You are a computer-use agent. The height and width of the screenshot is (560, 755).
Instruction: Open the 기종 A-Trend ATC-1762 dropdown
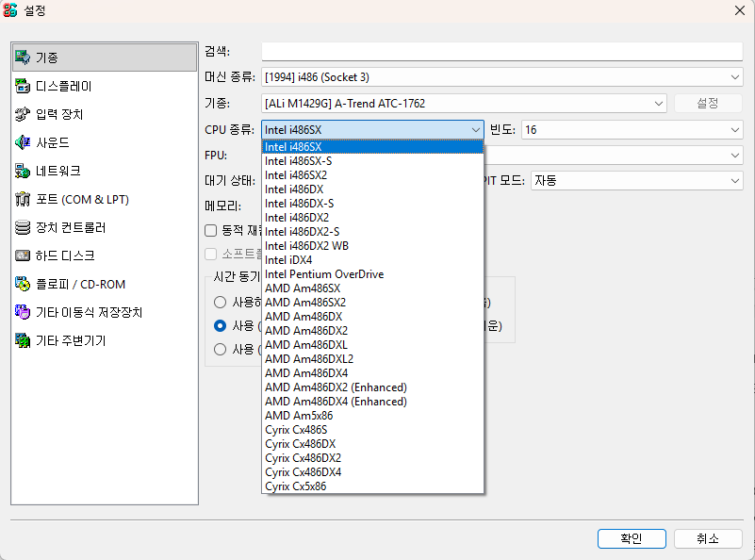(464, 103)
